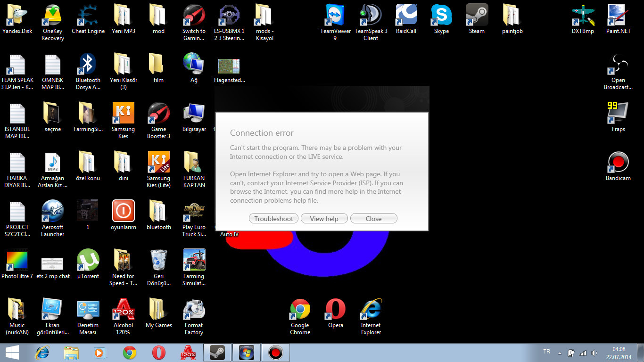Screen dimensions: 644x362
Task: Open Samsung Kies (Lite) shortcut
Action: (x=158, y=170)
